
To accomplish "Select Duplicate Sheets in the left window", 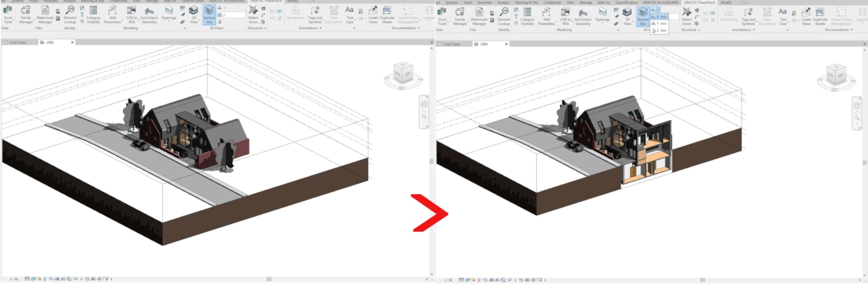I will (x=387, y=14).
